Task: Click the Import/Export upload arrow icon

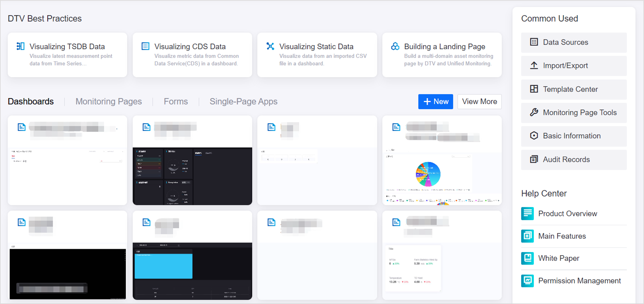Action: 534,65
